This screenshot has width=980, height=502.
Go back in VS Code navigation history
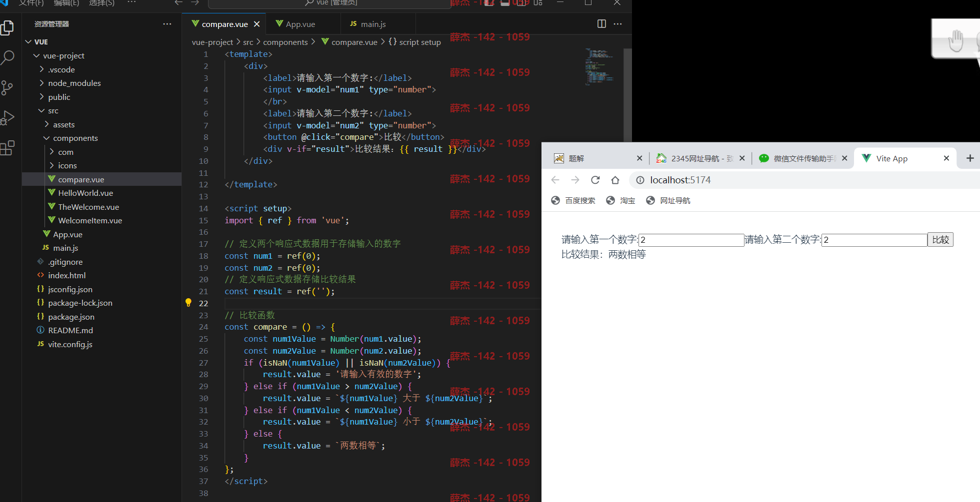point(178,3)
